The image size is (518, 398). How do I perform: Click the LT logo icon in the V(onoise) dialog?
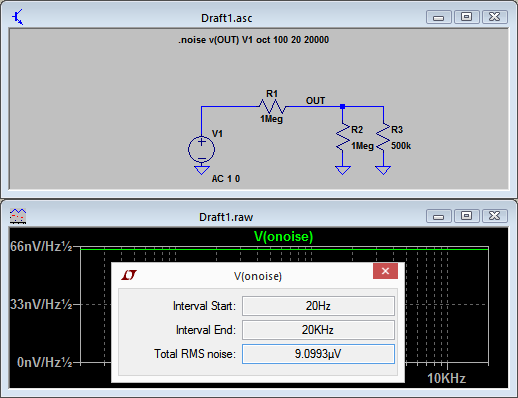pyautogui.click(x=129, y=275)
